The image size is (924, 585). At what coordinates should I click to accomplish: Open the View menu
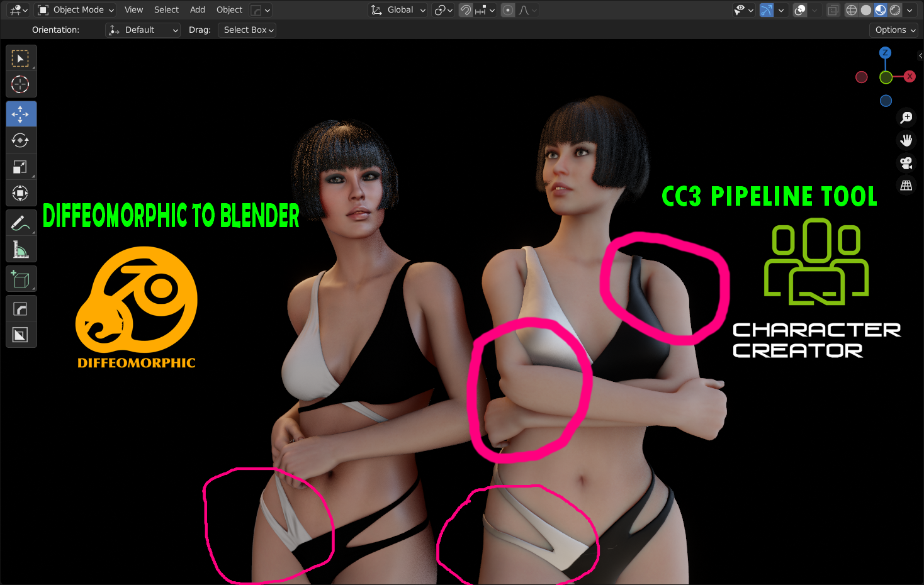coord(133,10)
